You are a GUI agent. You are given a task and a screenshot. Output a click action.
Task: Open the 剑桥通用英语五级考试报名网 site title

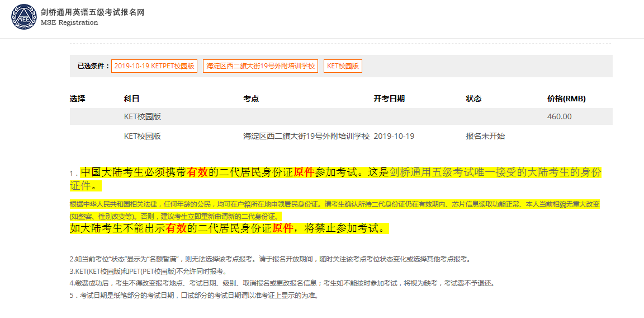point(92,12)
